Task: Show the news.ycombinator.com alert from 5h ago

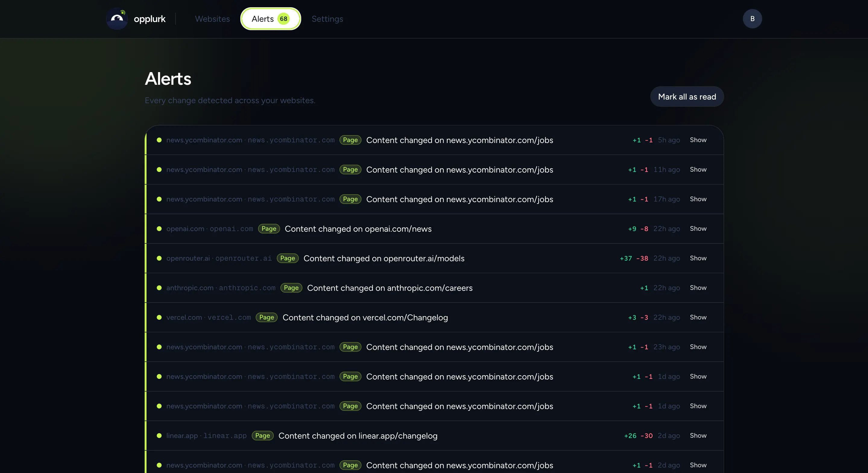Action: point(698,140)
